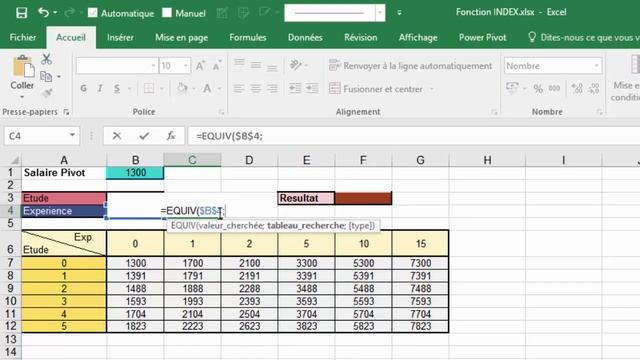
Task: Click the thousands separator 000 icon
Action: pos(554,88)
